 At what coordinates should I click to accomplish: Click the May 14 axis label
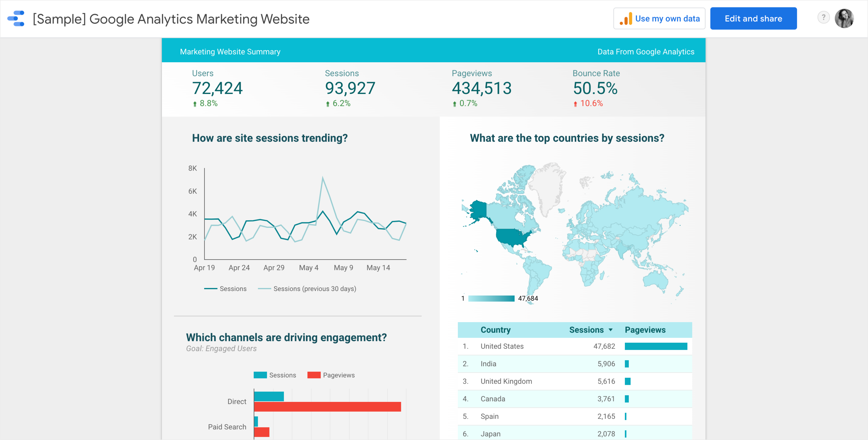(x=378, y=268)
